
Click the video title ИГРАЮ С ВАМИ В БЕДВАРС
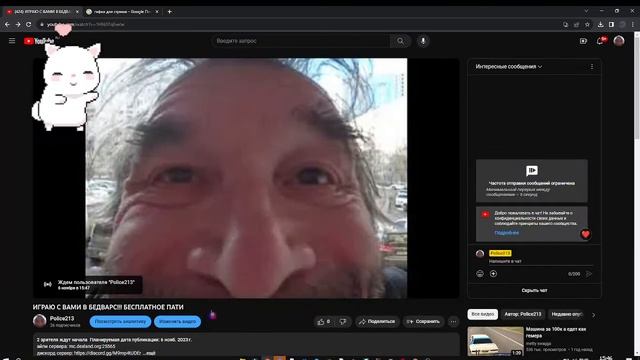[x=108, y=307]
